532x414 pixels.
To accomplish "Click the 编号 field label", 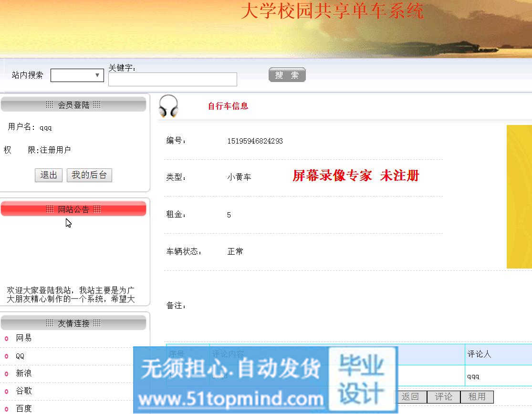I will point(176,141).
